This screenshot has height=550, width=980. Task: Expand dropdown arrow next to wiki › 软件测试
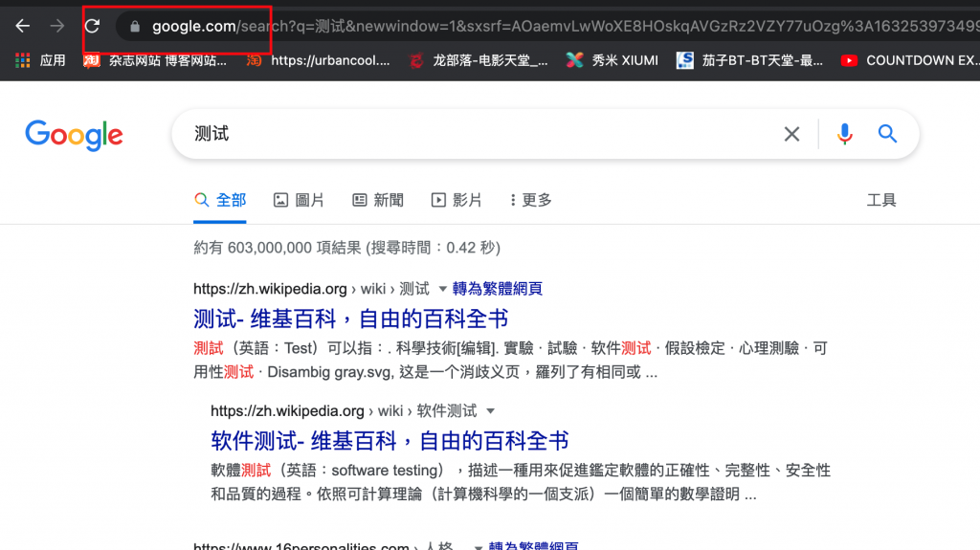click(x=491, y=411)
